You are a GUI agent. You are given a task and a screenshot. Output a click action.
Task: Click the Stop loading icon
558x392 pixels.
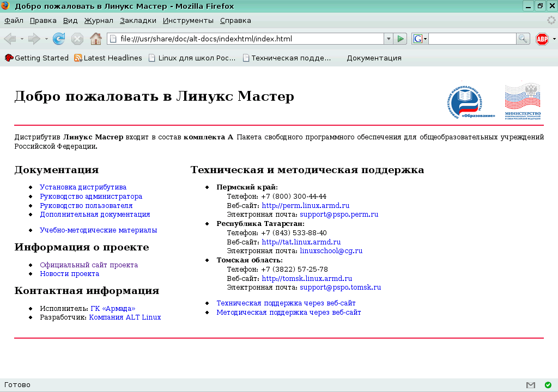point(77,39)
